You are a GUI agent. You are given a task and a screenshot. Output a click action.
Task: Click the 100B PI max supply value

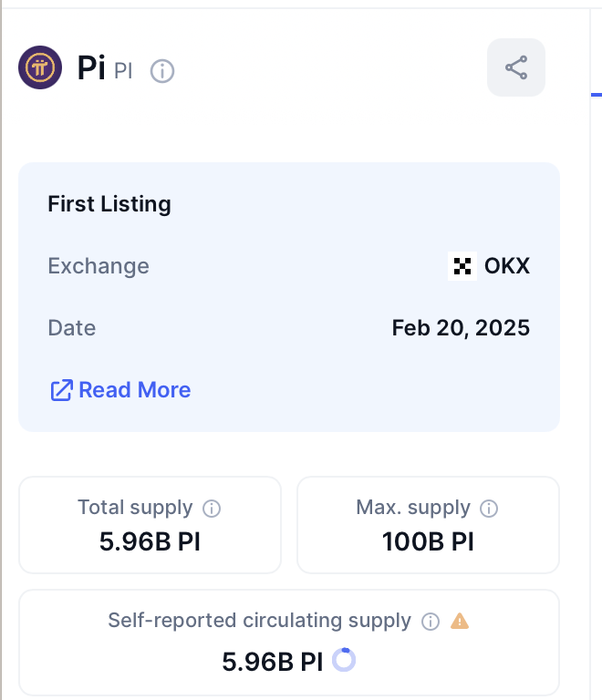(428, 541)
